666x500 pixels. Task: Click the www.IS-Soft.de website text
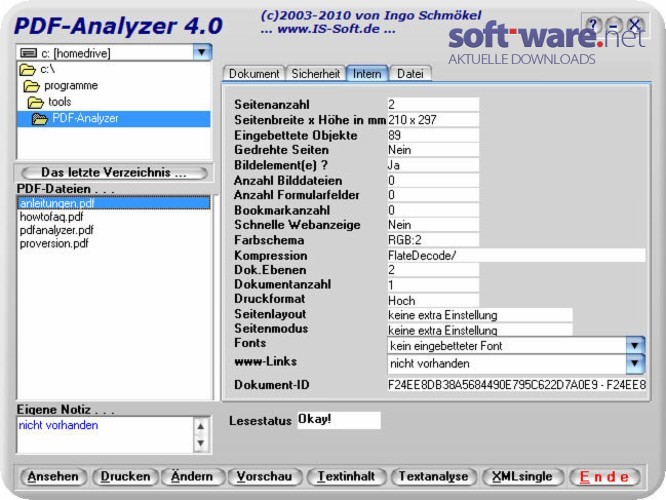(x=334, y=30)
